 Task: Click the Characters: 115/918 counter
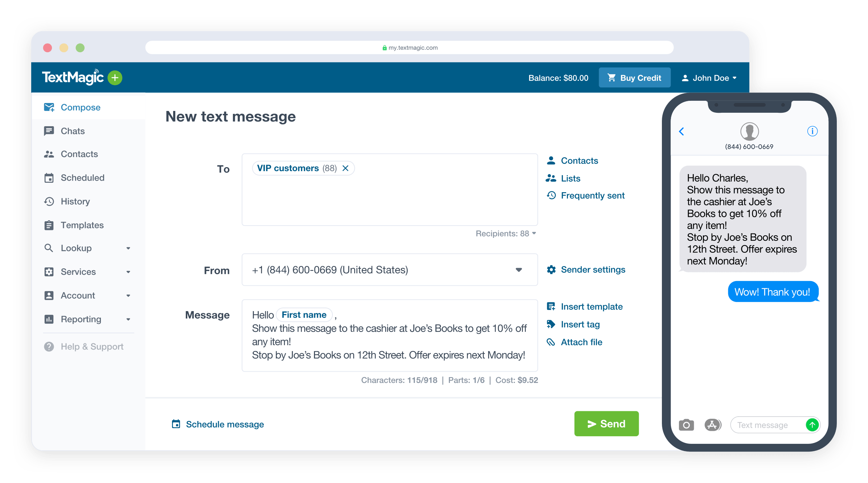click(399, 380)
